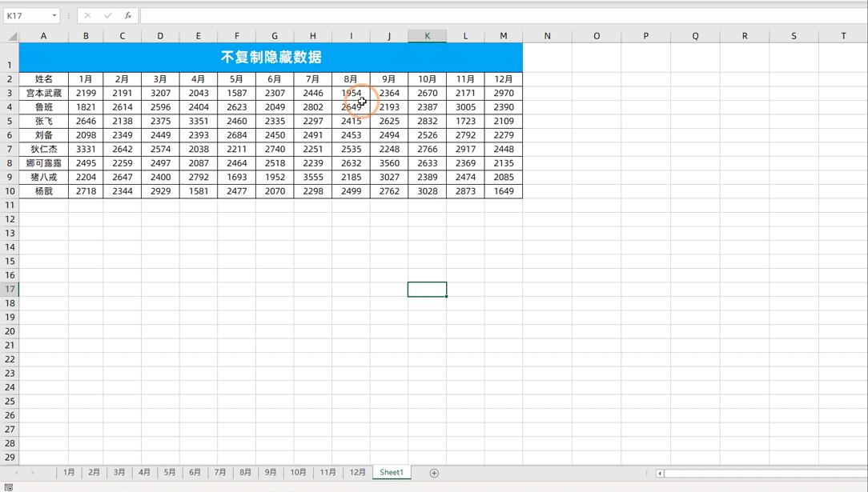This screenshot has height=492, width=868.
Task: Click the Select All corner button above row headers
Action: 10,35
